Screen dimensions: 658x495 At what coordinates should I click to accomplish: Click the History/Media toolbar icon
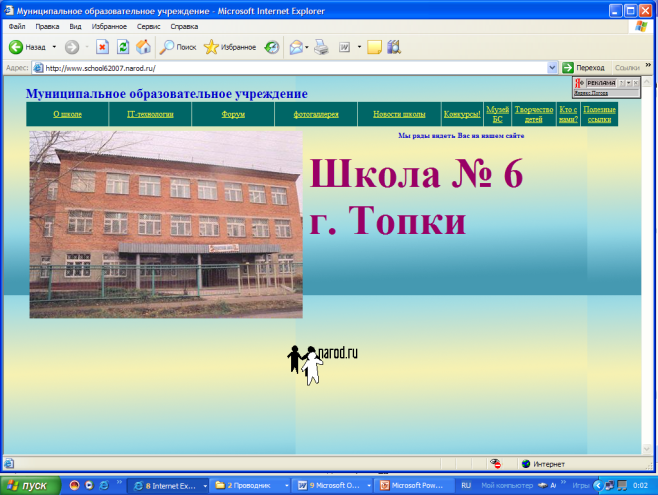click(x=271, y=47)
